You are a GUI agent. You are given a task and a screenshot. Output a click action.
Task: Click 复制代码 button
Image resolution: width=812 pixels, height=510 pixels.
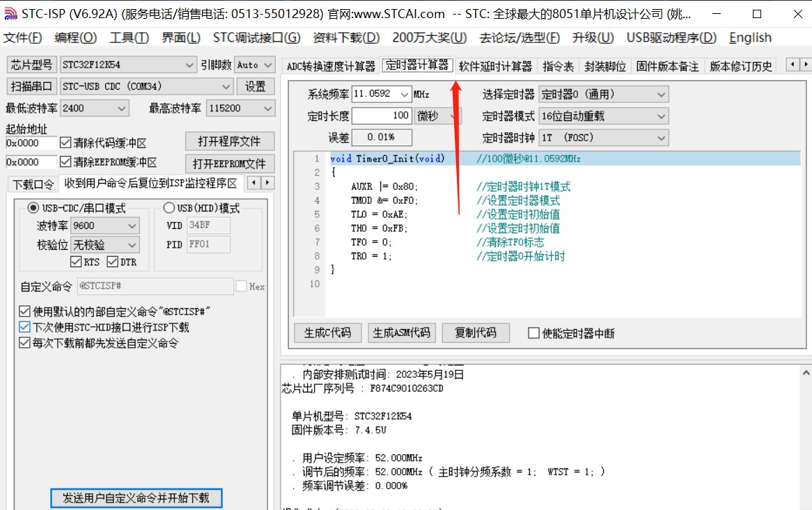pos(476,333)
